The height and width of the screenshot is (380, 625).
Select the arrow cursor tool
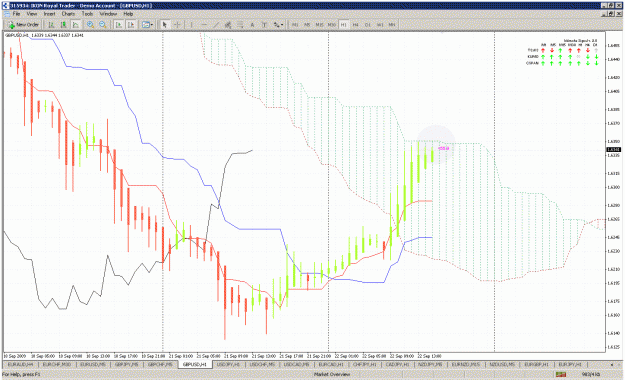[165, 25]
